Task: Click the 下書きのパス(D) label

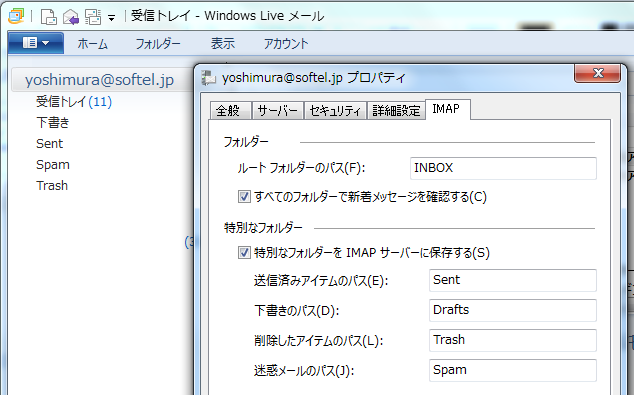Action: coord(297,311)
